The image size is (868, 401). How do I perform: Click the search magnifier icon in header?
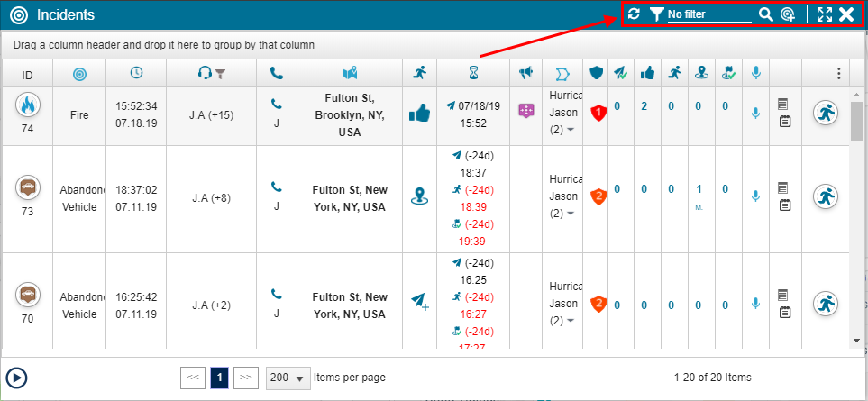(765, 14)
